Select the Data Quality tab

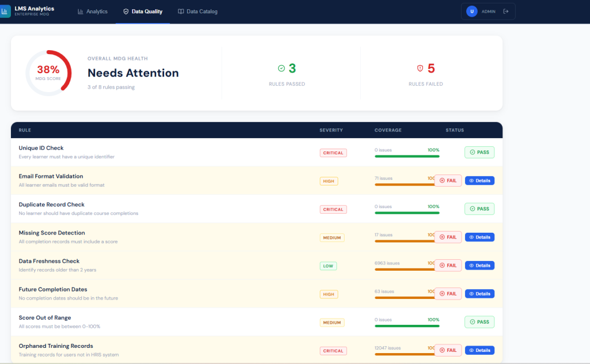(143, 12)
